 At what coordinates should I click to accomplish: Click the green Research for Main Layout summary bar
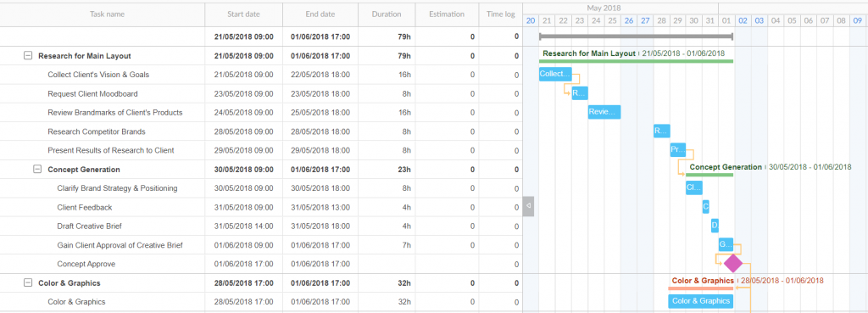(636, 61)
